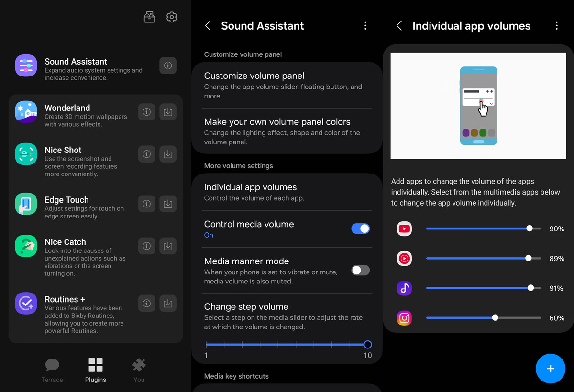Tap the Sound Assistant app icon
The image size is (574, 392).
26,65
